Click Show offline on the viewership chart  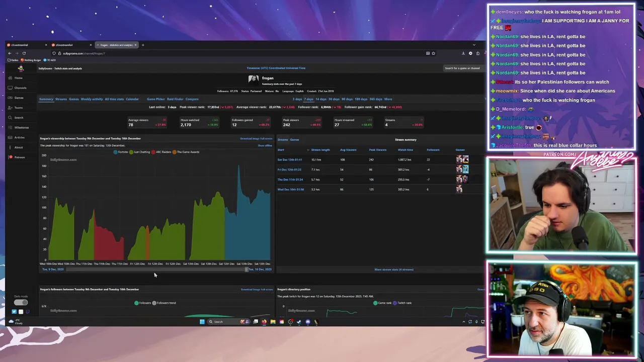click(x=265, y=146)
